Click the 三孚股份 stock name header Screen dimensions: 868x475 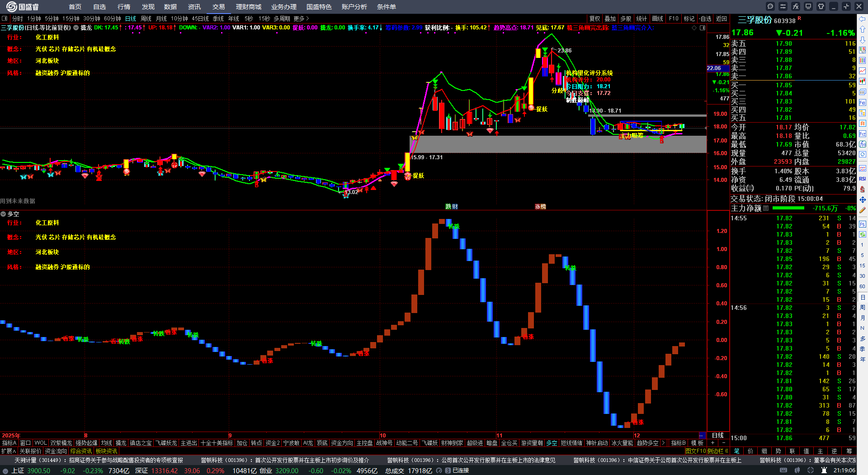pos(755,20)
